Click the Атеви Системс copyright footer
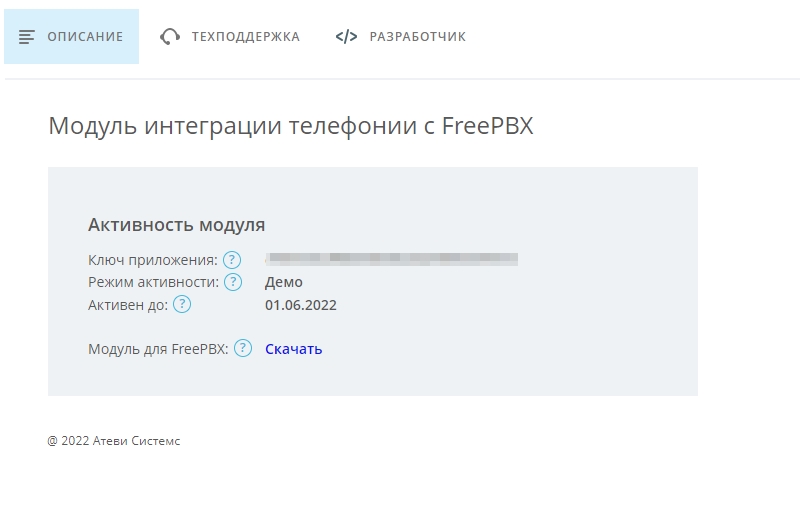Viewport: 800px width, 521px height. click(x=114, y=440)
